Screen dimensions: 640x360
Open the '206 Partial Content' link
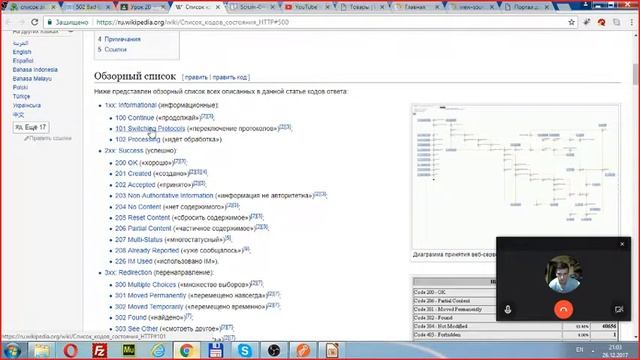[x=143, y=228]
